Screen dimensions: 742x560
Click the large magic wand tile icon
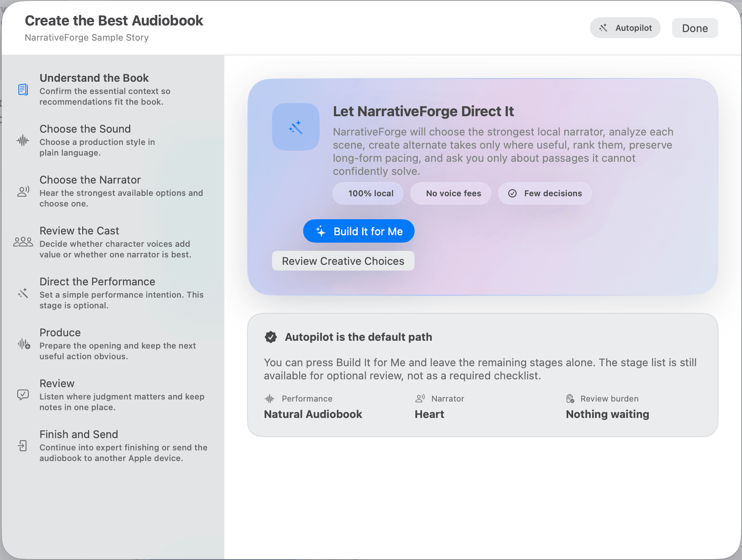296,127
